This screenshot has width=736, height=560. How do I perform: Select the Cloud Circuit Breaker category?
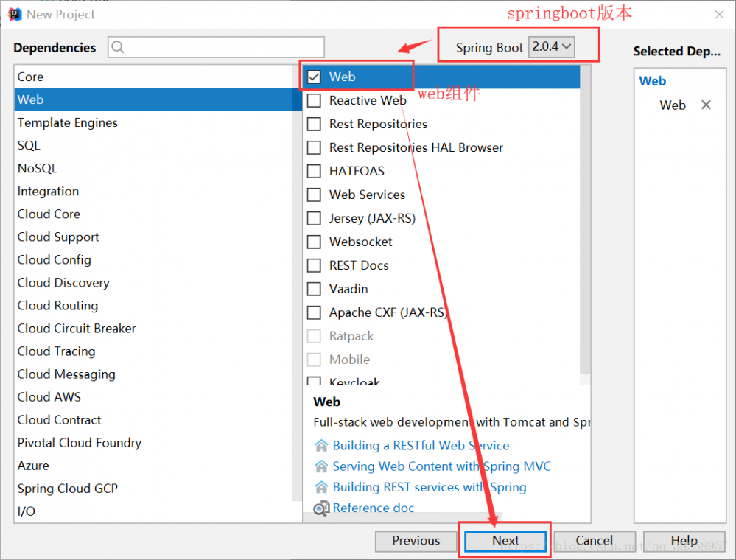[x=153, y=329]
